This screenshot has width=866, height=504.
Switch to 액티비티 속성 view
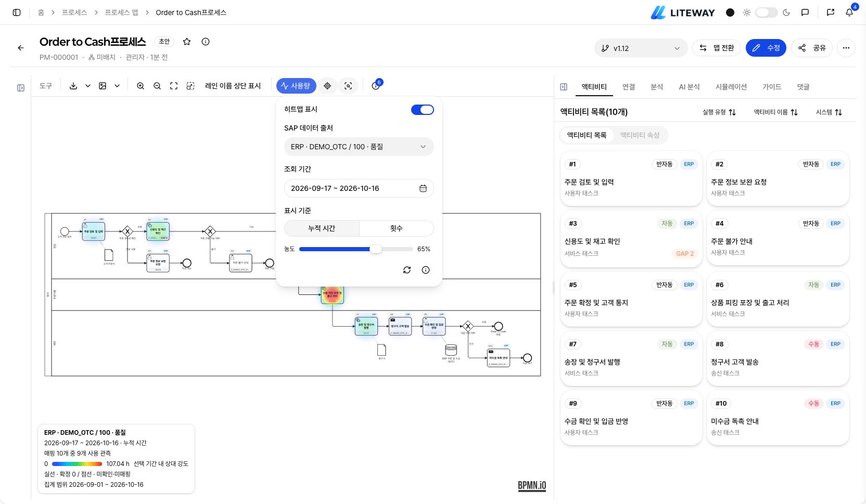click(x=640, y=135)
